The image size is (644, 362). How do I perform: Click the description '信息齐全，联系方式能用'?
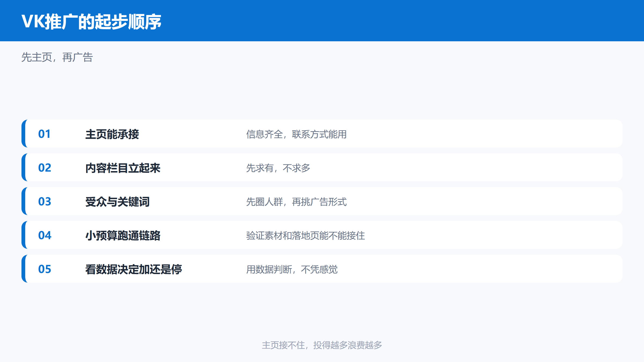click(297, 134)
